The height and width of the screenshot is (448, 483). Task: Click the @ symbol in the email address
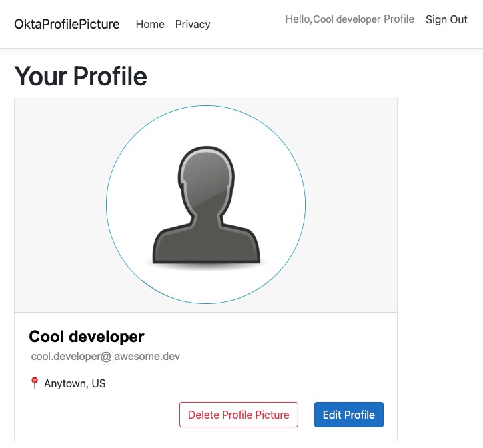(106, 357)
